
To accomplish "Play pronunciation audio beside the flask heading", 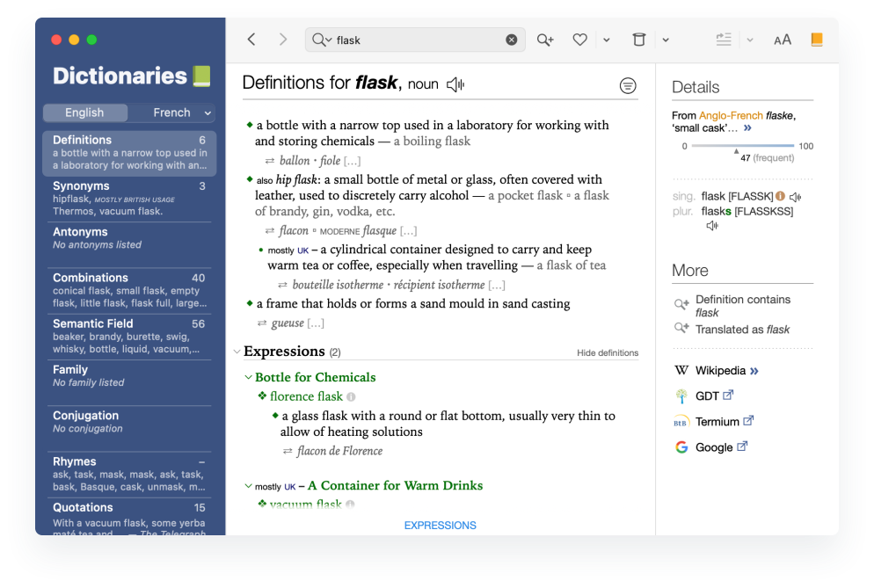I will 455,84.
